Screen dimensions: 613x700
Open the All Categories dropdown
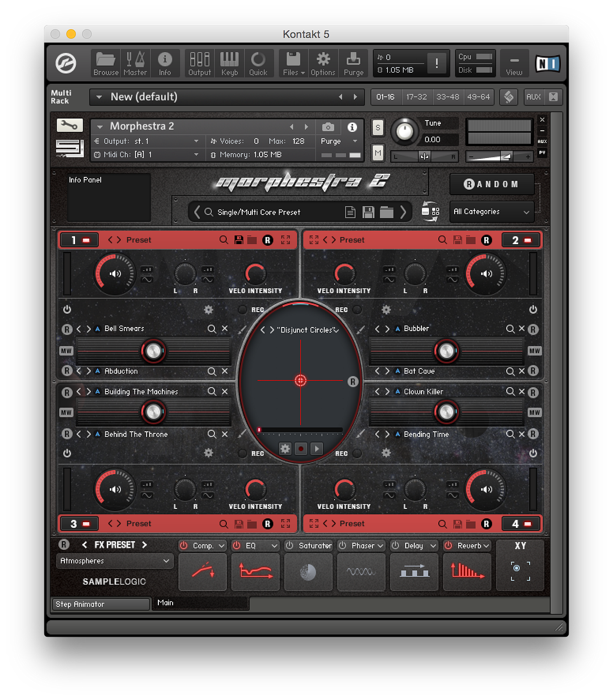click(491, 212)
